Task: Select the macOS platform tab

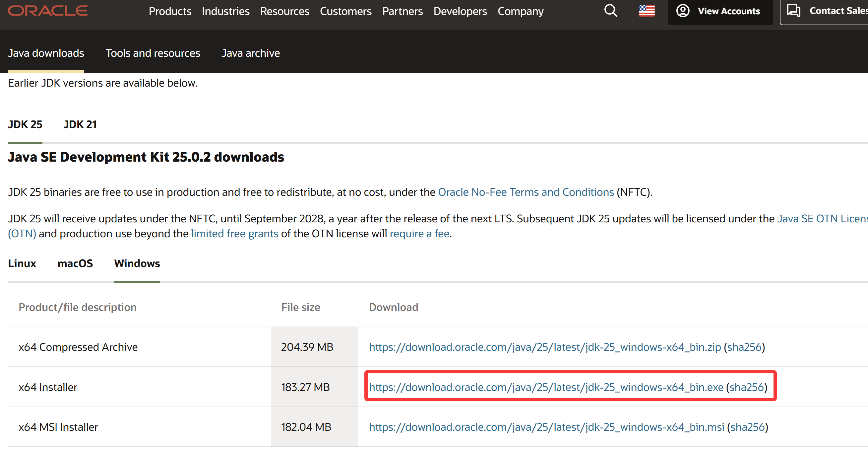Action: click(75, 264)
